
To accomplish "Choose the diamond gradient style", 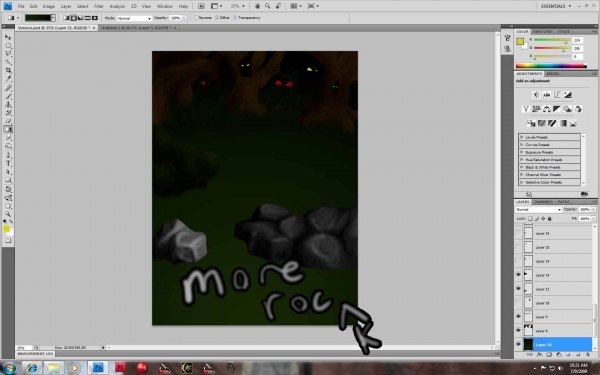I will coord(95,18).
